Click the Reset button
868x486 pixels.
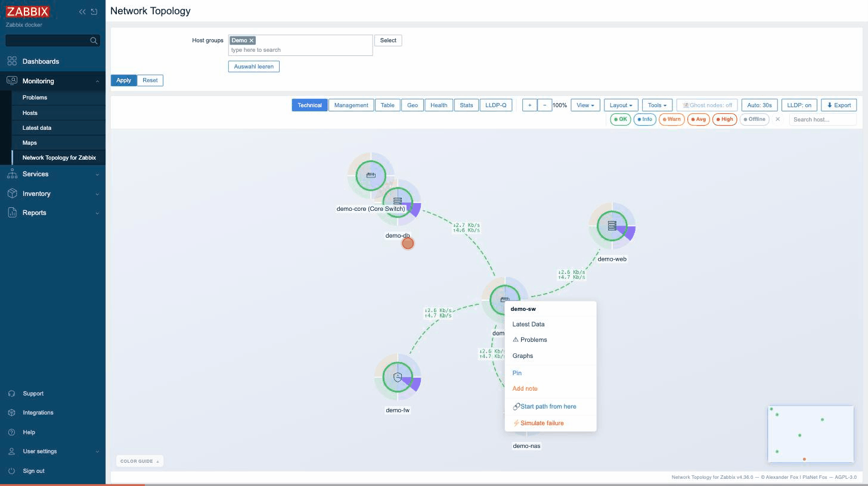[150, 80]
